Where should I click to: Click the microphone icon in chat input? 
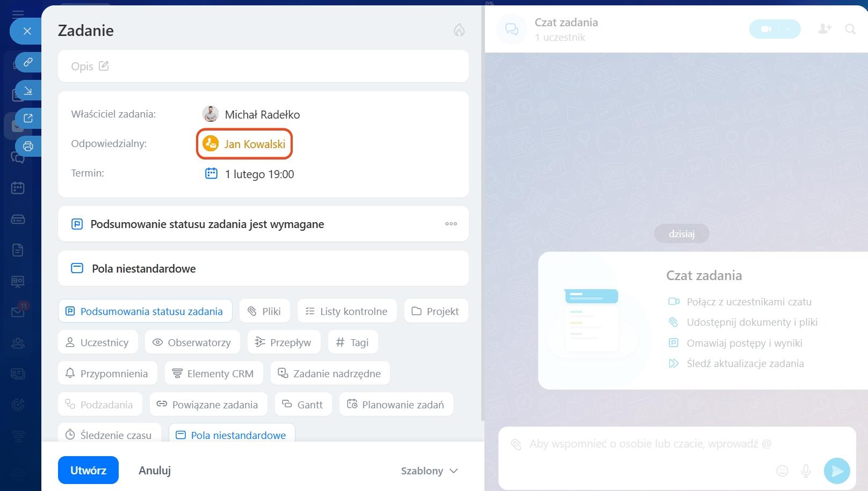pos(806,471)
